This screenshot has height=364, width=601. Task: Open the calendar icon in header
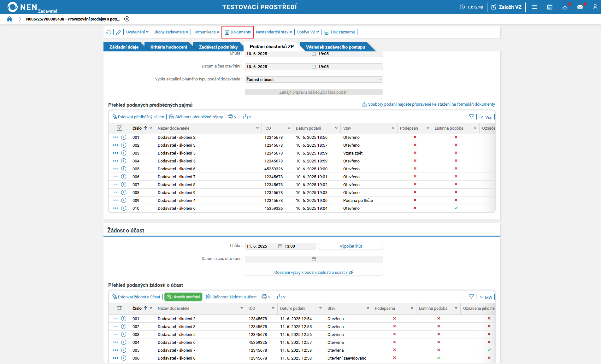pos(550,7)
